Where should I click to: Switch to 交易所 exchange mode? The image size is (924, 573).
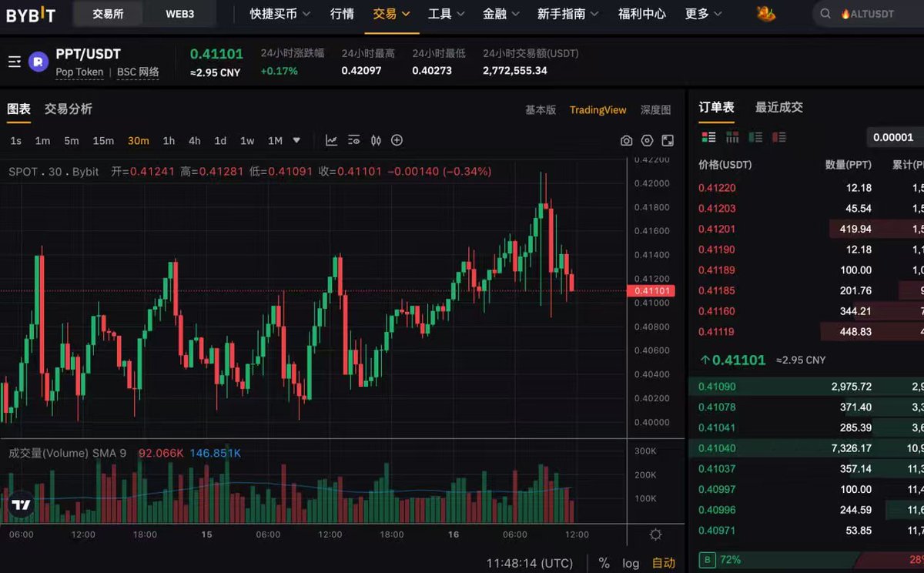click(108, 14)
